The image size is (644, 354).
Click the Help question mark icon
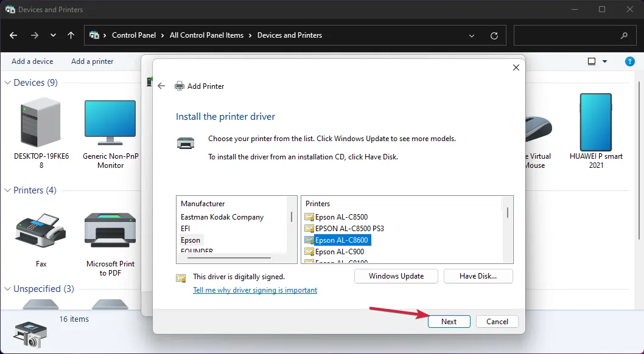click(x=630, y=61)
